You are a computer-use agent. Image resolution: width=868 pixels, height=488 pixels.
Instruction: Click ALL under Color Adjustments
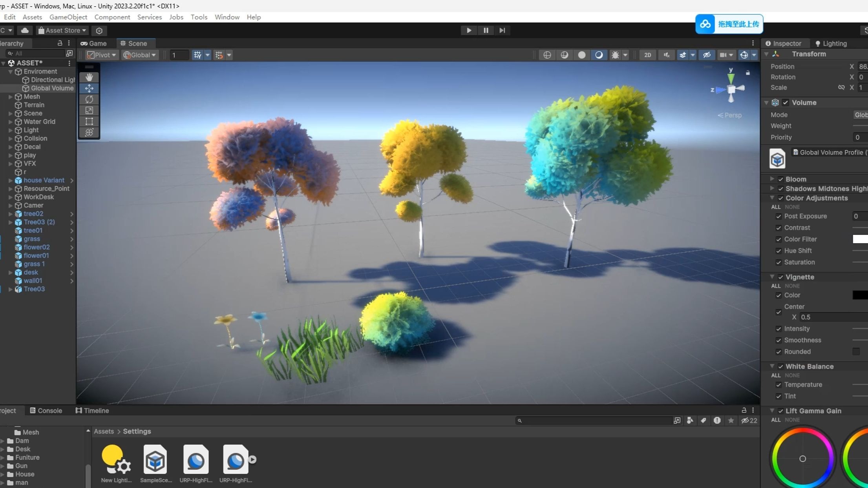[x=775, y=207]
